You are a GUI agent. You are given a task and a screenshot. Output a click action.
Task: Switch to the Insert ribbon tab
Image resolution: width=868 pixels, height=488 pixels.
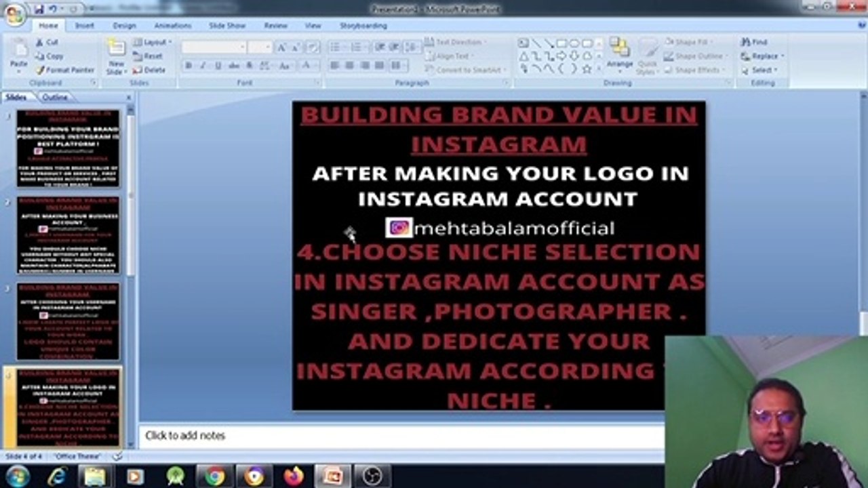(x=85, y=26)
